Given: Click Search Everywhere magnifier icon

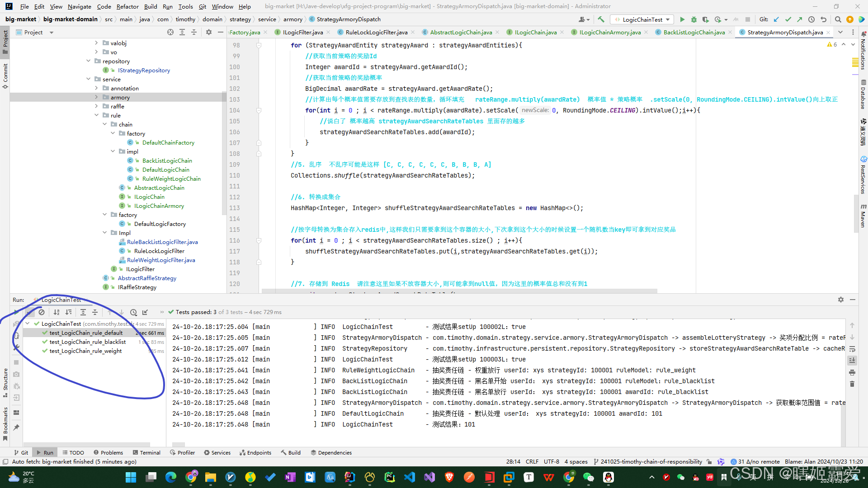Looking at the screenshot, I should click(838, 19).
